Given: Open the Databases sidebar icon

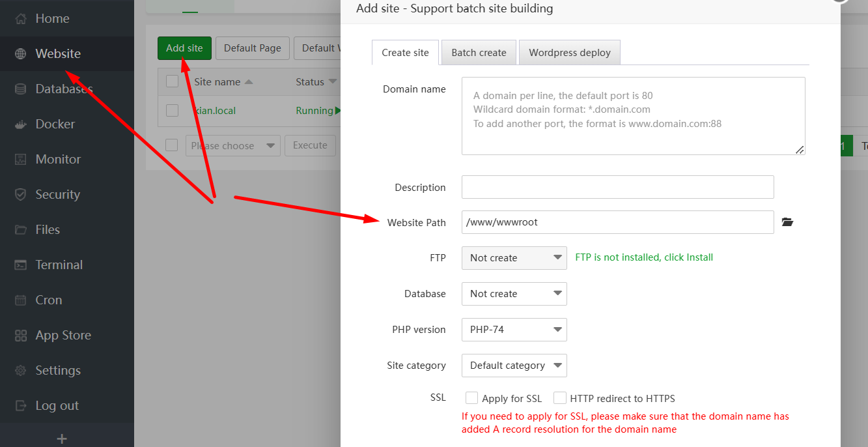Looking at the screenshot, I should coord(21,89).
